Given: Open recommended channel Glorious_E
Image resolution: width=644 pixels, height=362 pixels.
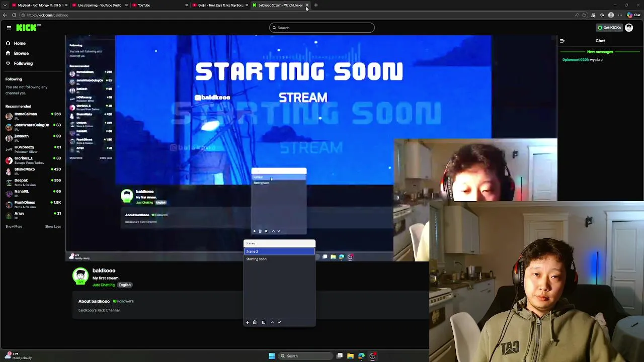Looking at the screenshot, I should pyautogui.click(x=33, y=159).
